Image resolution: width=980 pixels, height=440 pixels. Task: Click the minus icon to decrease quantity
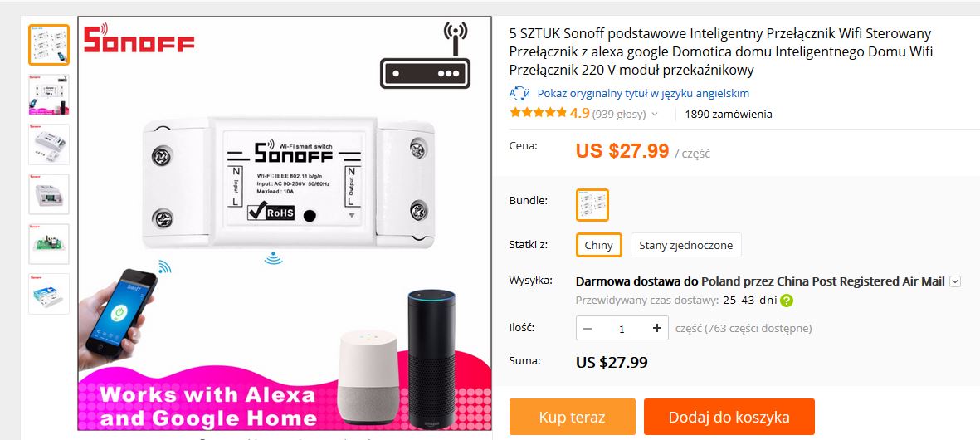tap(588, 328)
